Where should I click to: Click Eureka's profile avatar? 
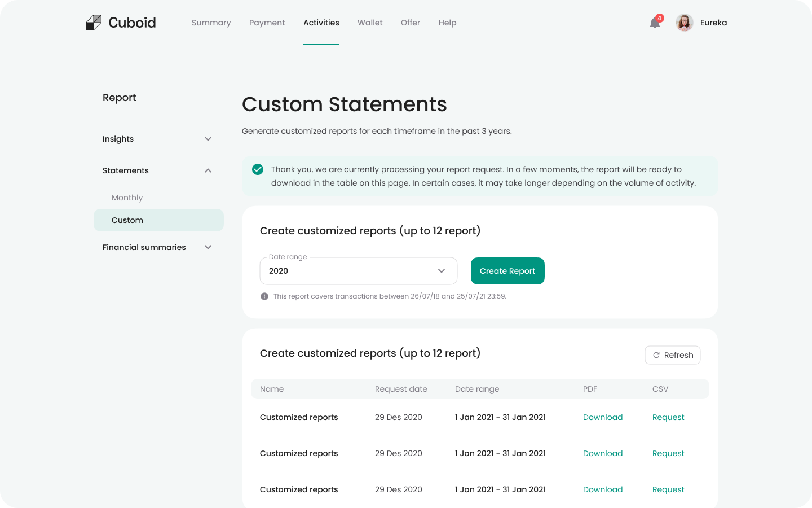click(684, 23)
